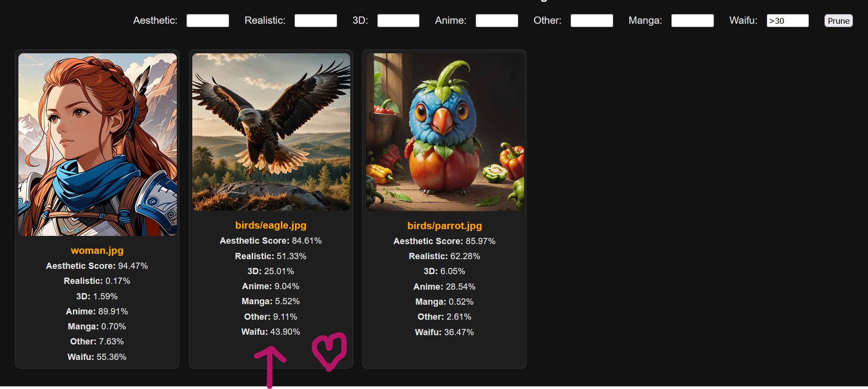Click the Aesthetic filter input field
Viewport: 868px width, 389px height.
coord(208,20)
